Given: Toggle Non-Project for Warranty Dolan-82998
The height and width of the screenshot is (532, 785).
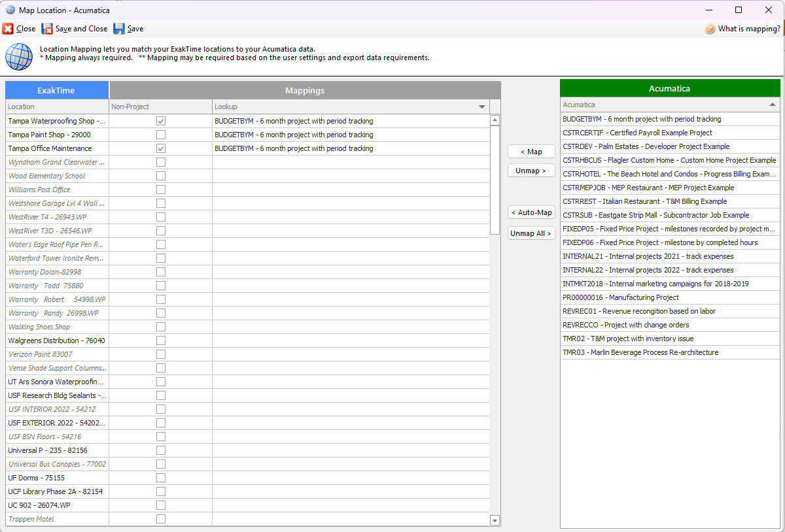Looking at the screenshot, I should click(161, 272).
